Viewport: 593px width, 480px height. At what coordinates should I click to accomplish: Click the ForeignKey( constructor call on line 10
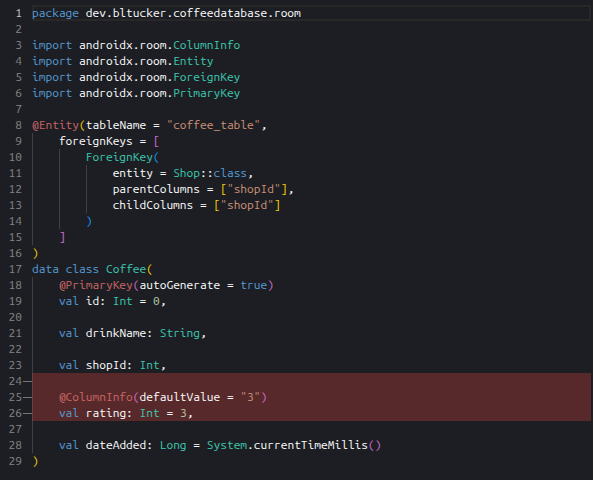point(123,157)
